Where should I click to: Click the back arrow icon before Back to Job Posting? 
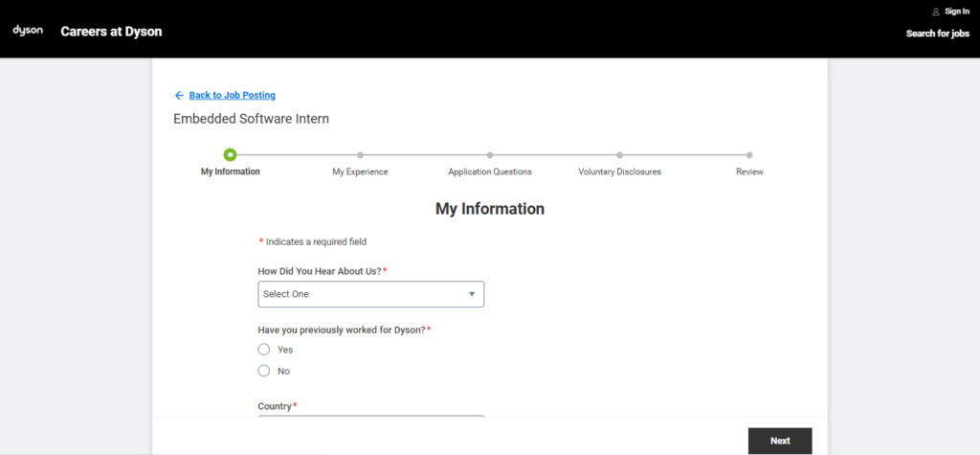[179, 95]
